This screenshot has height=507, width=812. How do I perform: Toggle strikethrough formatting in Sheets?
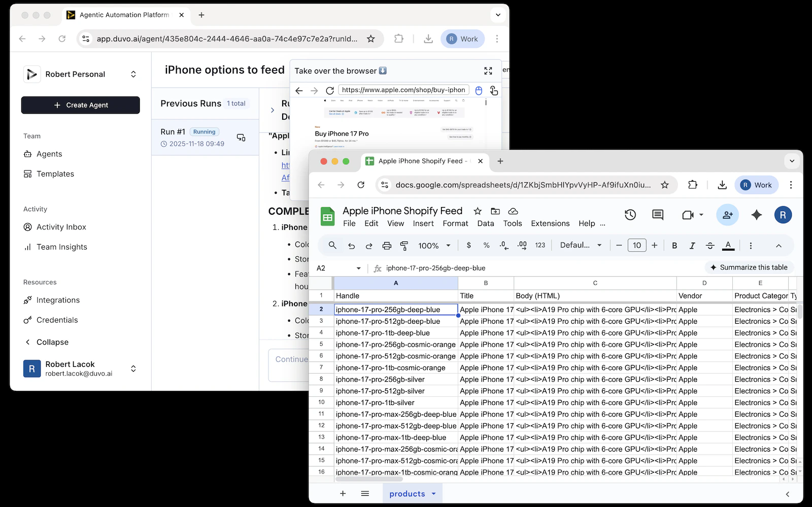coord(710,246)
